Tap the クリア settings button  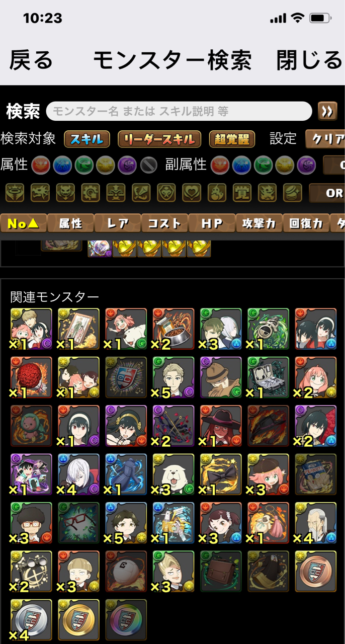tap(326, 139)
